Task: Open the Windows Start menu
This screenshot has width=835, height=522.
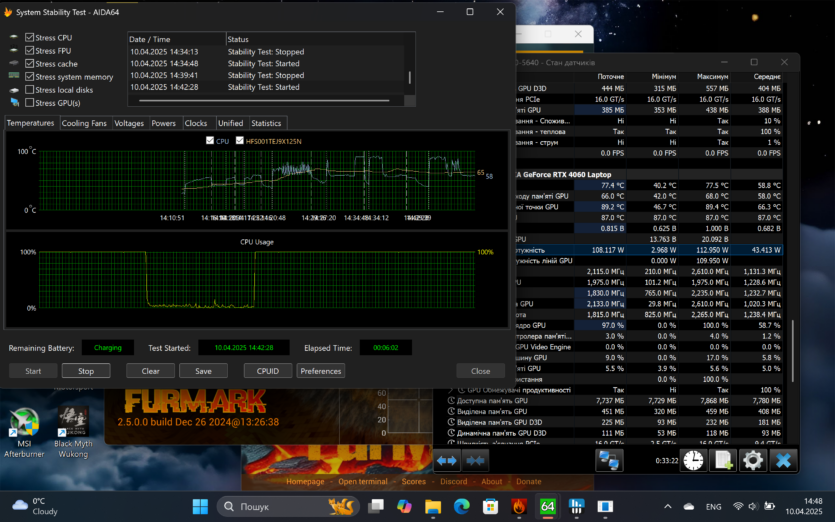Action: click(200, 507)
